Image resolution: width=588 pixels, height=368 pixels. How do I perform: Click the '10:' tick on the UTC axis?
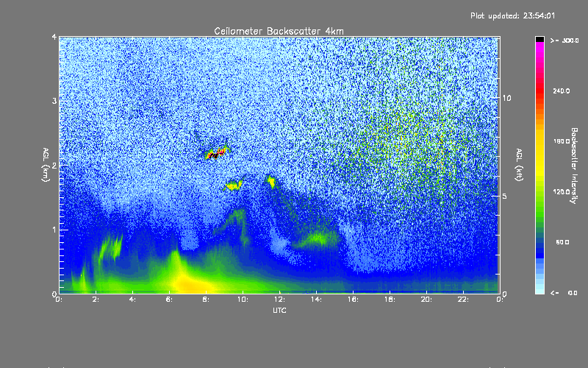pyautogui.click(x=243, y=300)
